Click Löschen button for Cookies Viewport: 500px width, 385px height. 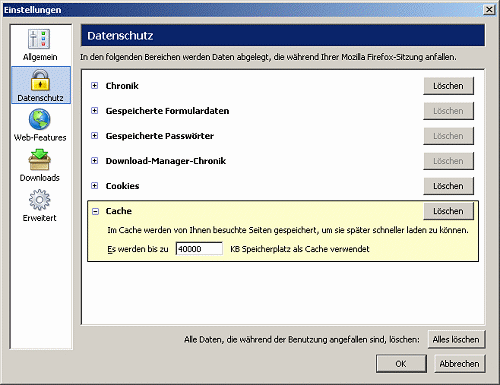pyautogui.click(x=448, y=186)
